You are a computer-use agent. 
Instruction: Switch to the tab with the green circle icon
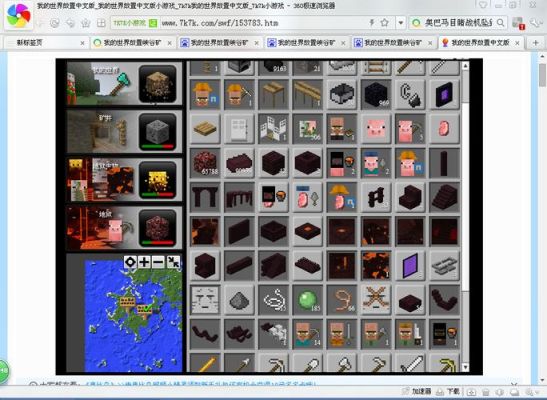pyautogui.click(x=133, y=43)
